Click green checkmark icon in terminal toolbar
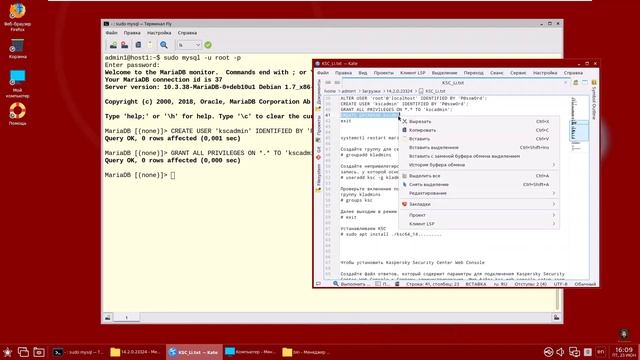Image resolution: width=640 pixels, height=360 pixels. click(208, 45)
